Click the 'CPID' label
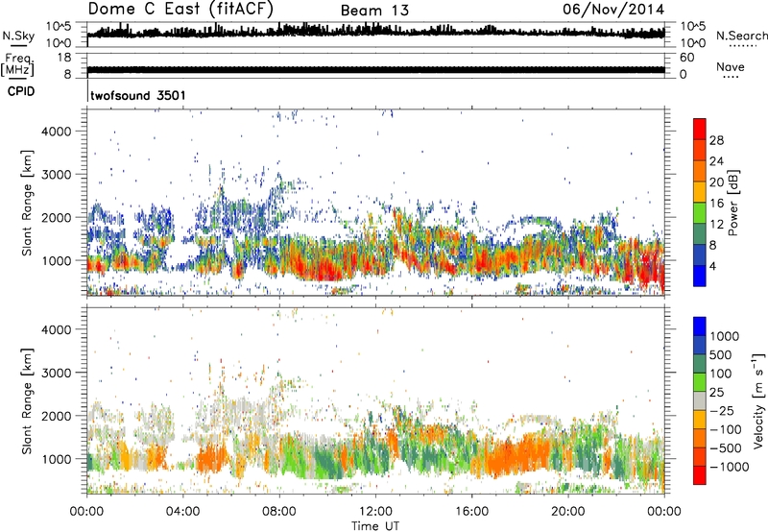 click(x=21, y=91)
